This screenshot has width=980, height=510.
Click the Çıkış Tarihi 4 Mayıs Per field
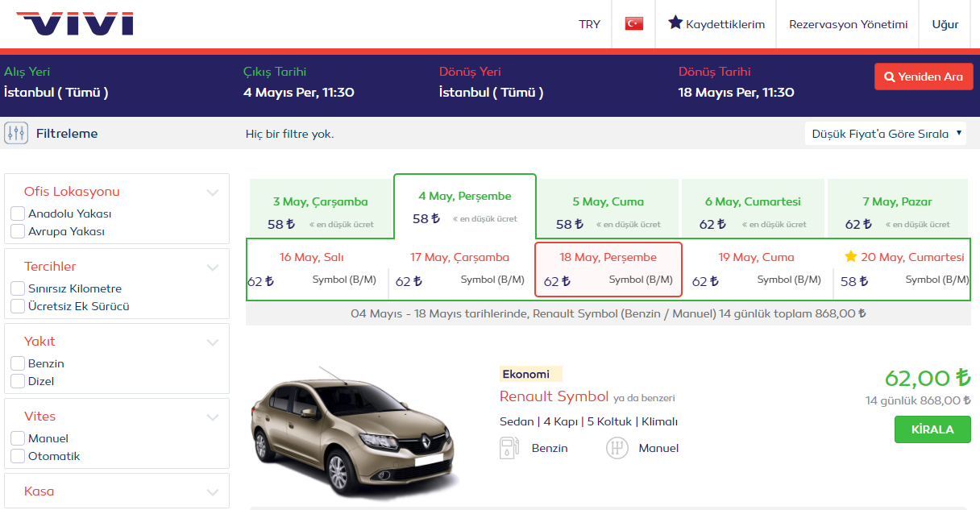coord(299,82)
